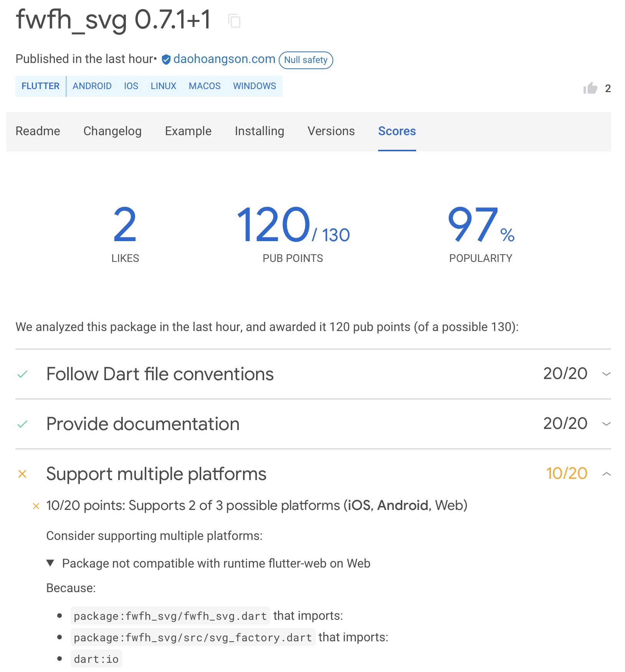
Task: Click the X beside the 10/20 points line
Action: point(36,506)
